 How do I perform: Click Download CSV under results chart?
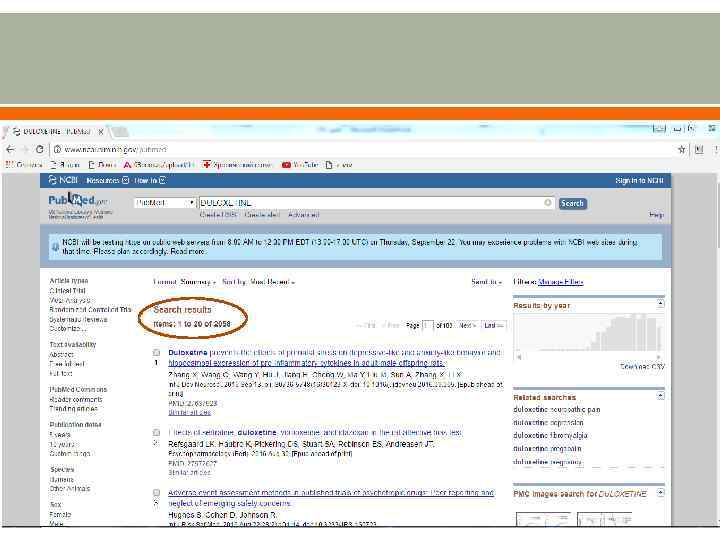tap(642, 366)
